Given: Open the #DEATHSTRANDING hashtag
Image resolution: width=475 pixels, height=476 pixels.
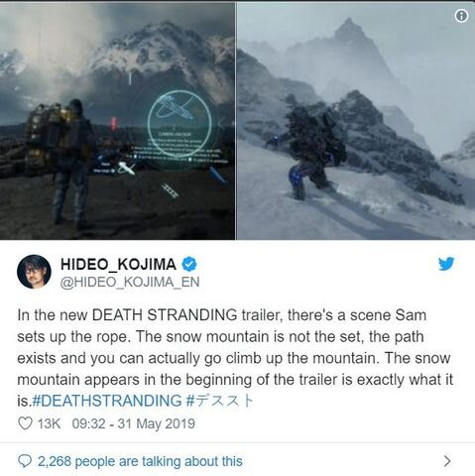Looking at the screenshot, I should click(107, 401).
